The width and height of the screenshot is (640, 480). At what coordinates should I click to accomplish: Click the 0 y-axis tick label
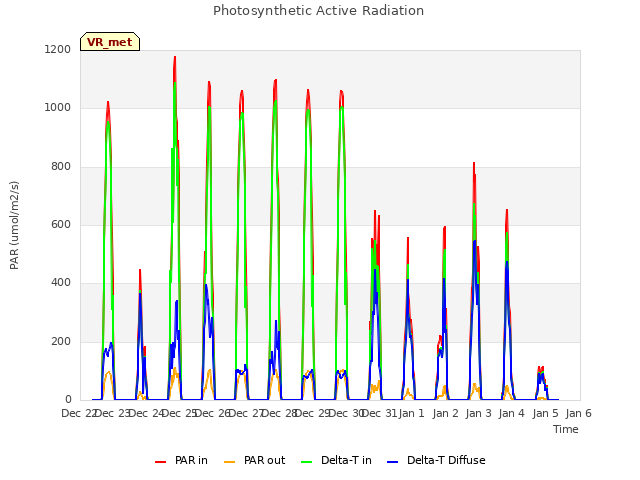pos(68,400)
